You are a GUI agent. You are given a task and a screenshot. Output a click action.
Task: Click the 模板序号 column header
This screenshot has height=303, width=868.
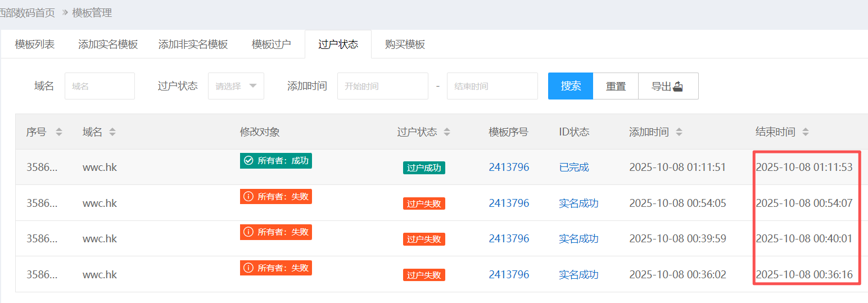[x=508, y=132]
